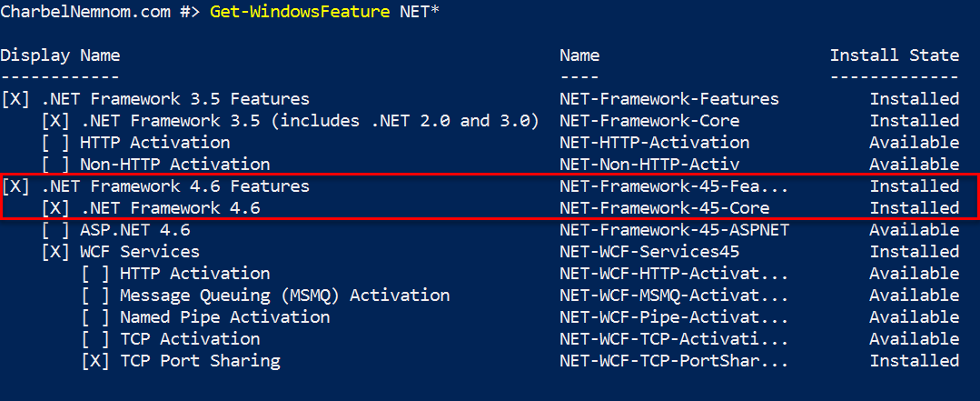980x401 pixels.
Task: Click Installed state for NET-Framework-Core
Action: click(x=915, y=121)
